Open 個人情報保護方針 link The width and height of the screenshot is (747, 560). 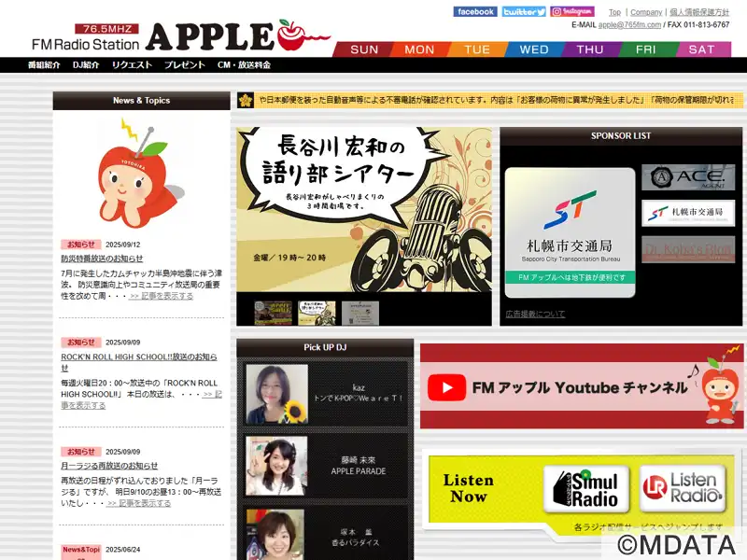[699, 12]
